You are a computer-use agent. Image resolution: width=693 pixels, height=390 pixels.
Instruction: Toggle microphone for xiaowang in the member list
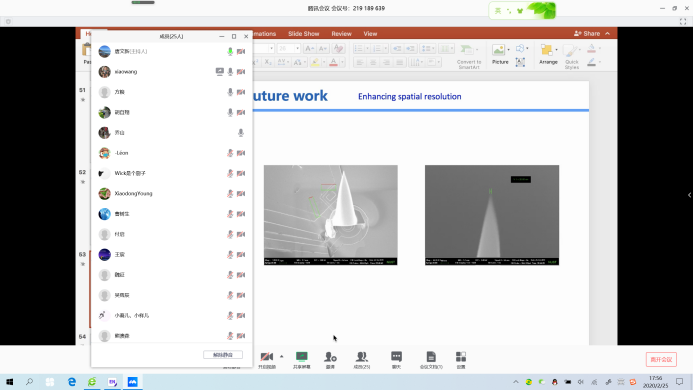tap(230, 72)
